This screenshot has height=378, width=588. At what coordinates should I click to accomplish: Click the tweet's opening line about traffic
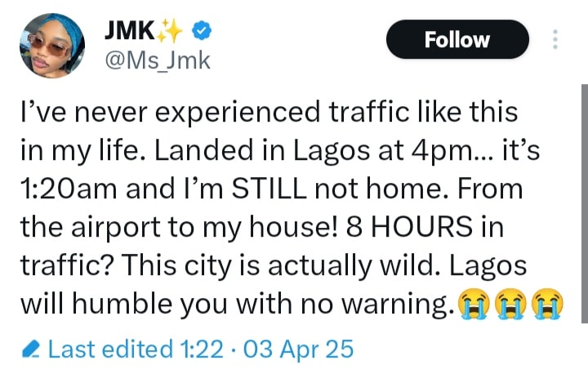[268, 113]
